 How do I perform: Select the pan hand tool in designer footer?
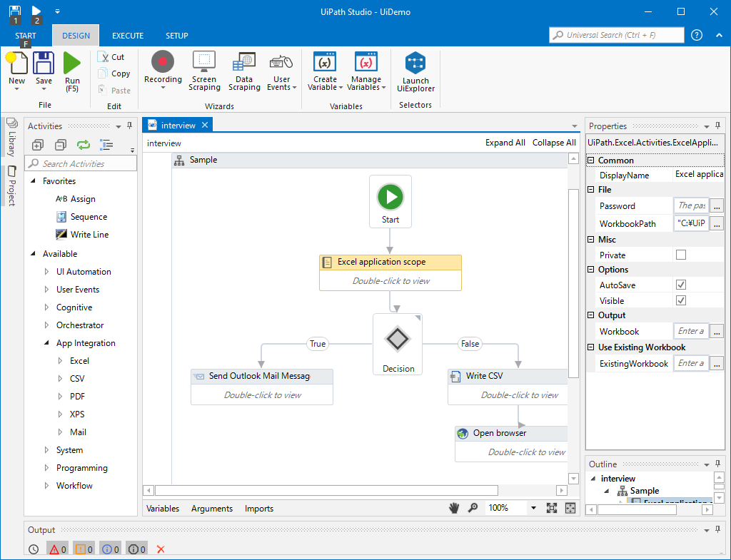[453, 508]
